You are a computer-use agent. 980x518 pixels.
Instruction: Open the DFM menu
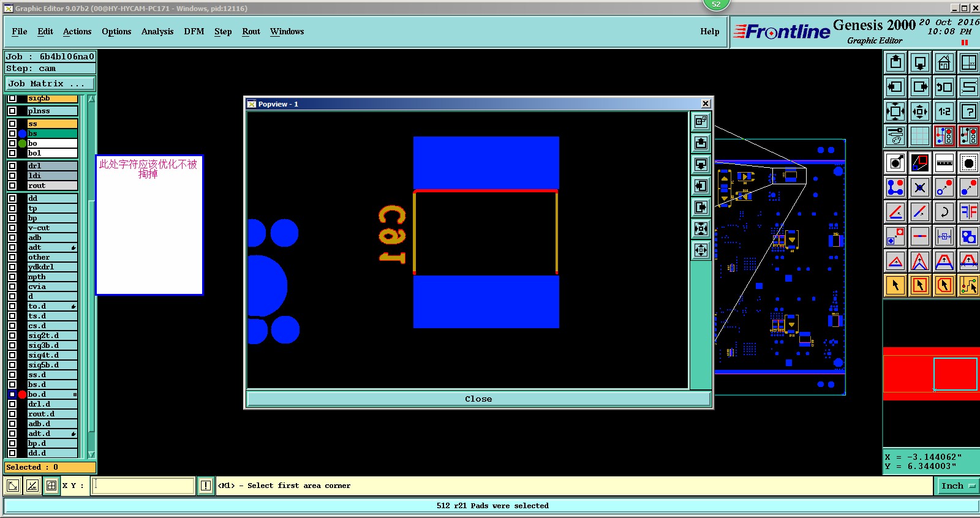(194, 31)
